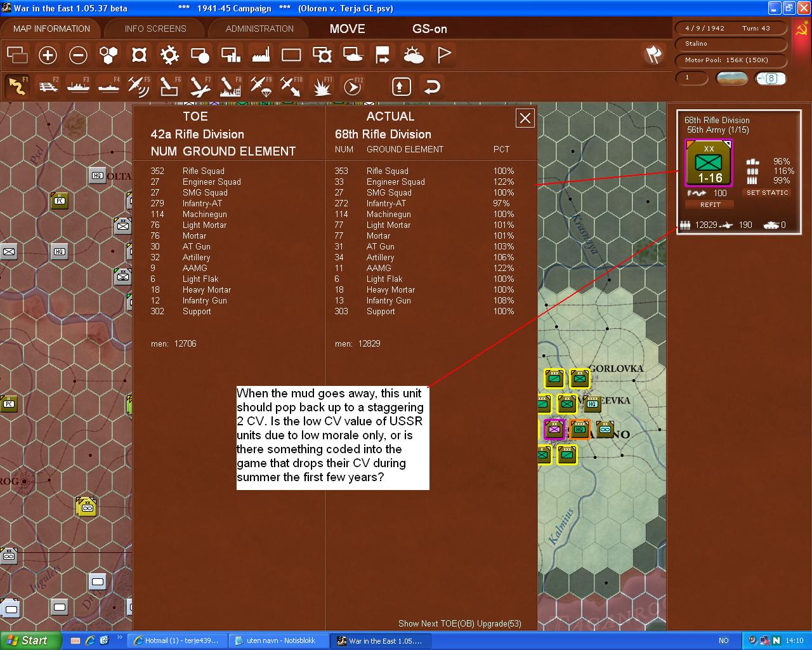Image resolution: width=812 pixels, height=650 pixels.
Task: Click the boxed up-arrow icon in mode toolbar
Action: click(x=401, y=86)
